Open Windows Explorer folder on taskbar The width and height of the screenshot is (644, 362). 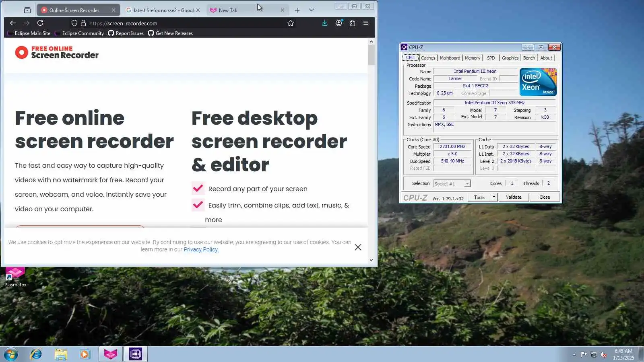(x=61, y=354)
